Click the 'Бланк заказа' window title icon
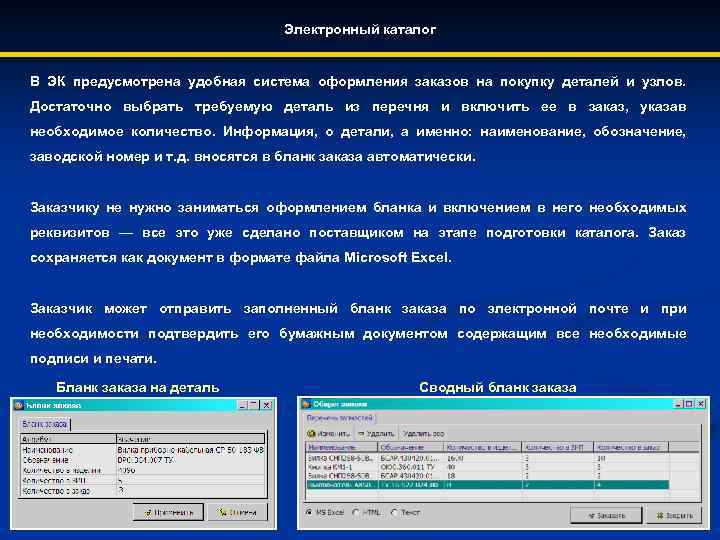This screenshot has height=540, width=720. point(18,405)
